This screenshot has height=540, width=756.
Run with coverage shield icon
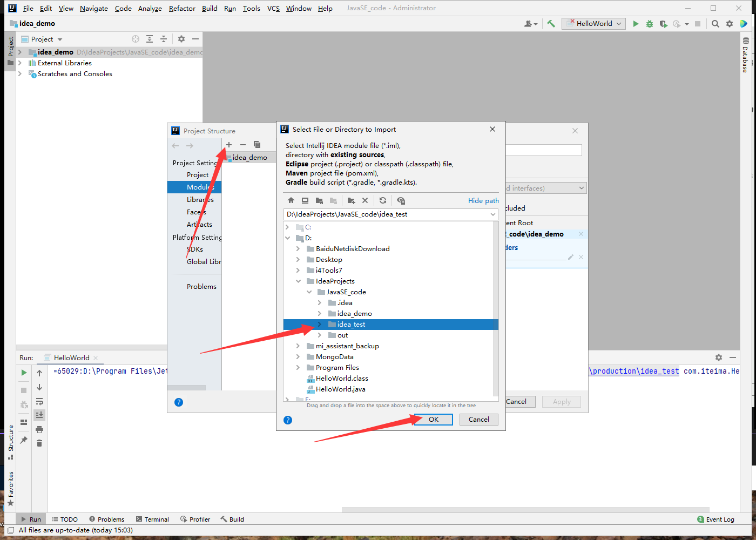click(x=663, y=24)
